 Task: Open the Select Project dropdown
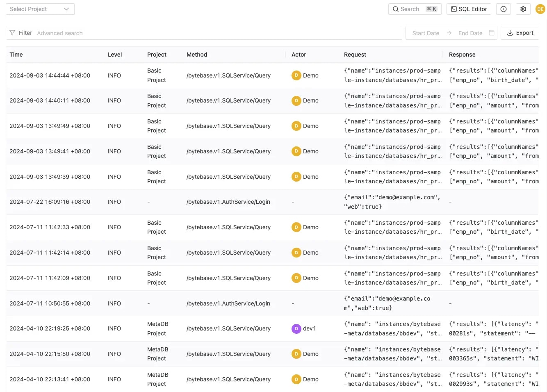tap(39, 9)
